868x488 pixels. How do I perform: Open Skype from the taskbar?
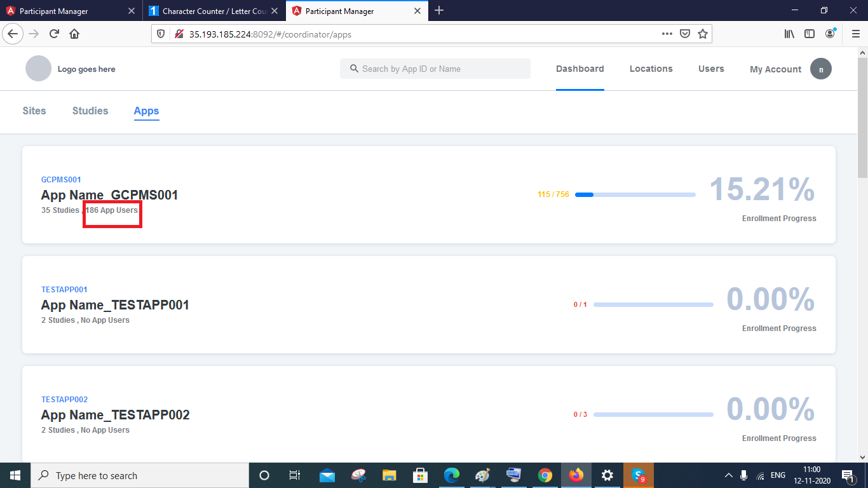tap(639, 475)
